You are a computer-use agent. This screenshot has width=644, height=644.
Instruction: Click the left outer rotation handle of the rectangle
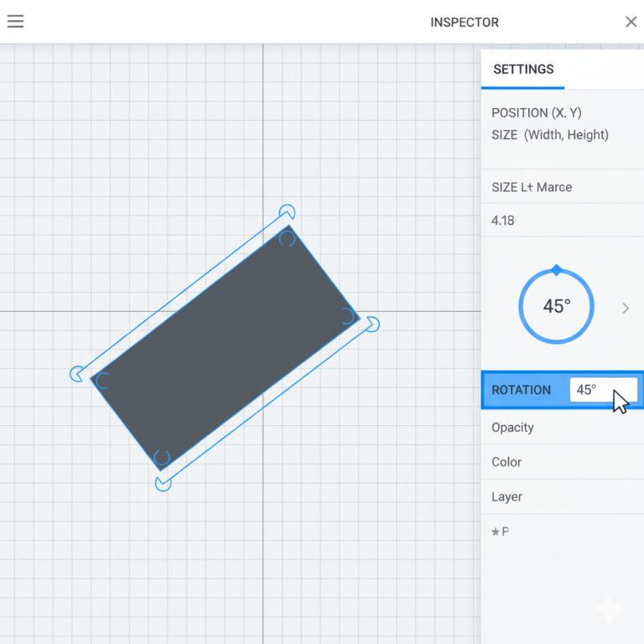[76, 373]
